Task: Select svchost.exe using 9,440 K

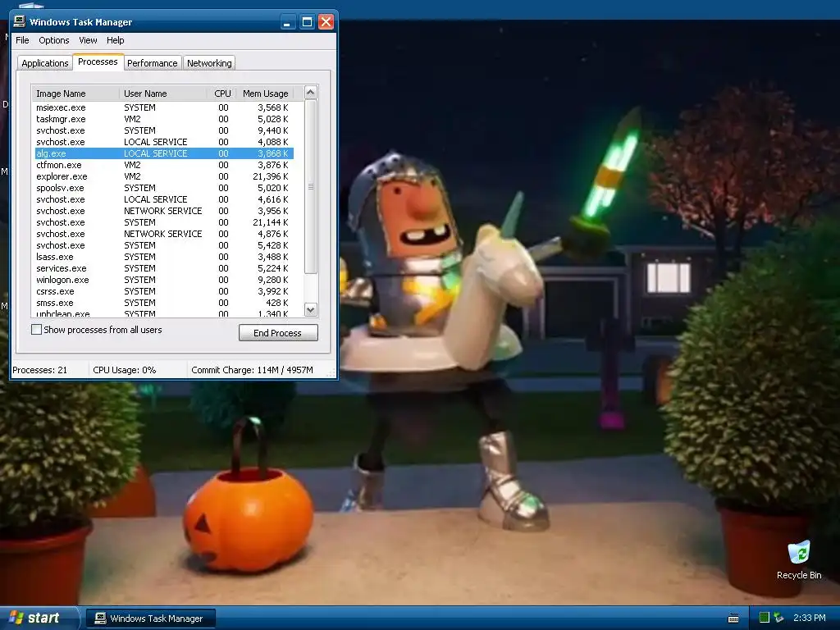Action: coord(162,130)
